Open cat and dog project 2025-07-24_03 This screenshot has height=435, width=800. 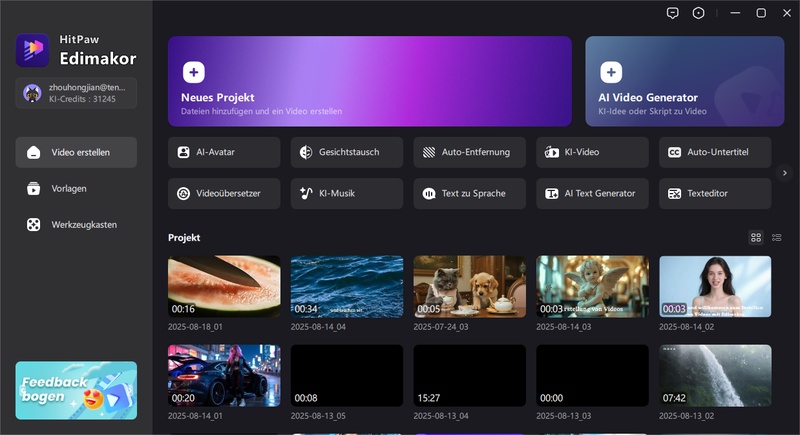click(x=469, y=287)
